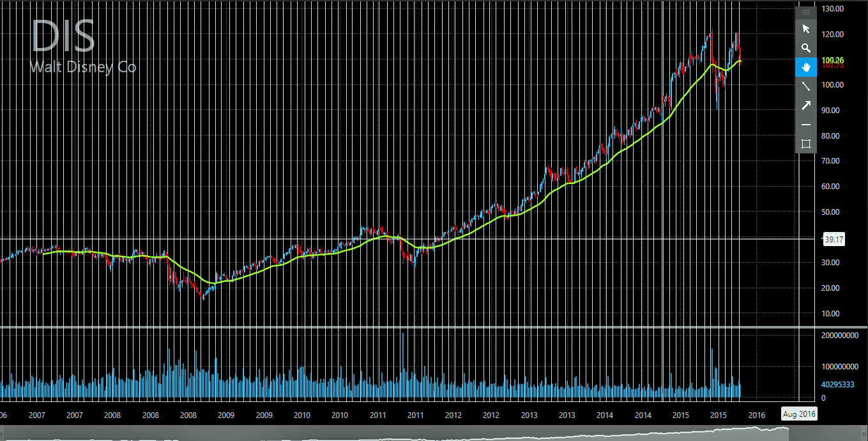Choose the arrow drawing tool
This screenshot has width=868, height=441.
(806, 105)
